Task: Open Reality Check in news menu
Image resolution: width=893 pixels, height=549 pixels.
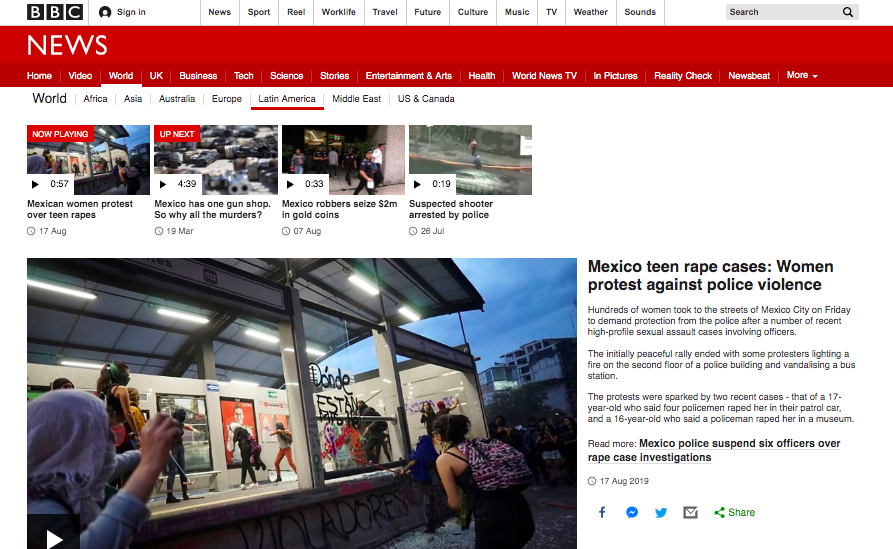Action: (x=683, y=76)
